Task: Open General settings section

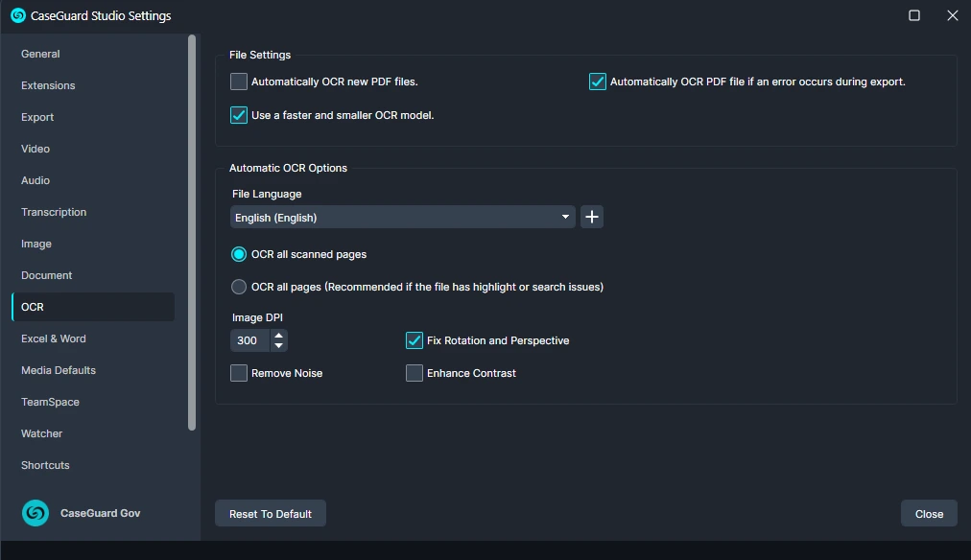Action: [x=93, y=54]
